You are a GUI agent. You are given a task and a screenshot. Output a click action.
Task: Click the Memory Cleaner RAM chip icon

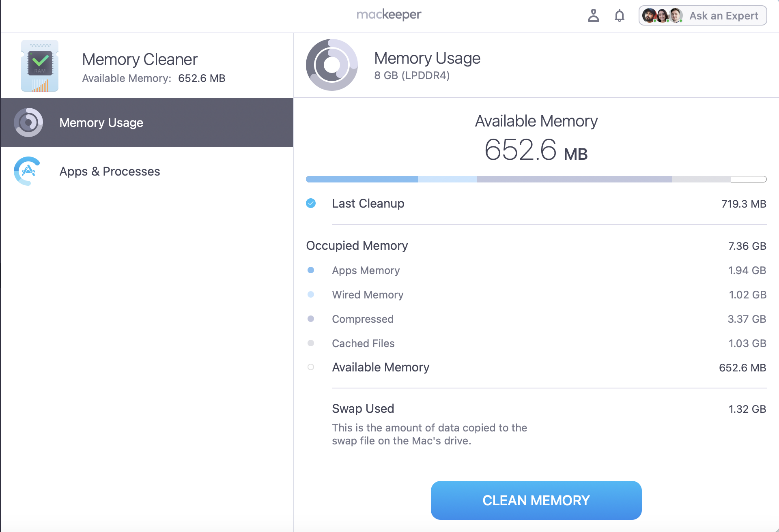point(39,66)
